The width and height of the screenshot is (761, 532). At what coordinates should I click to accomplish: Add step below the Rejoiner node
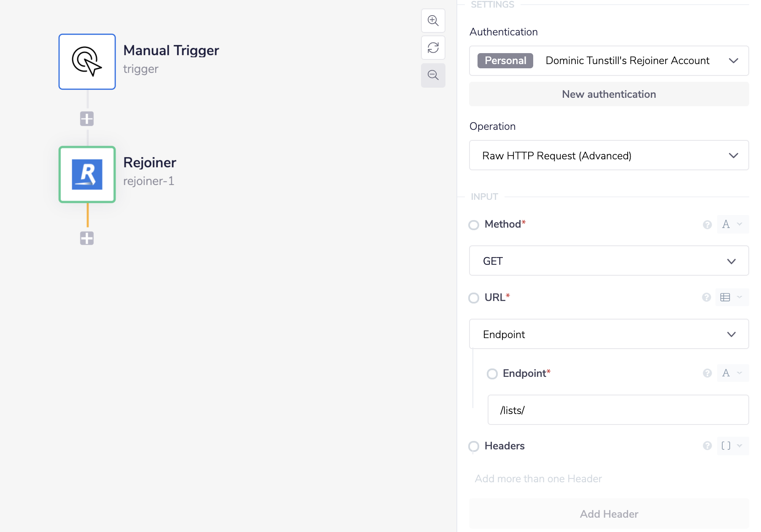click(x=87, y=238)
